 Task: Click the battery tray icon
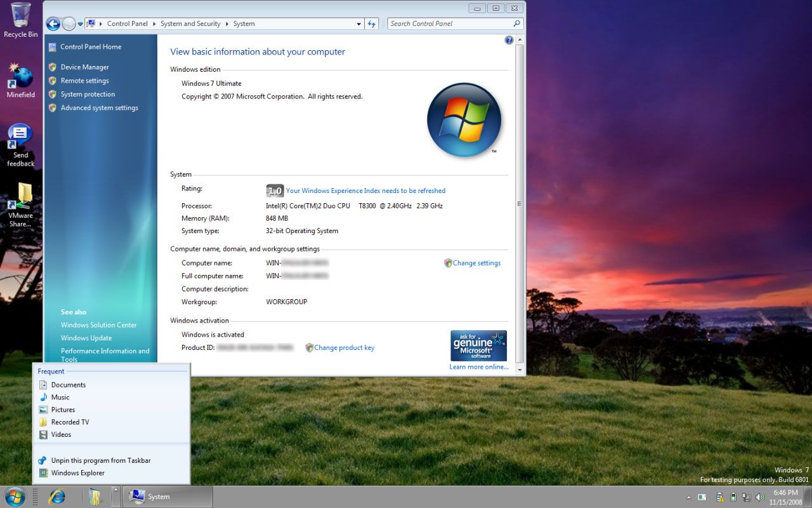[733, 497]
